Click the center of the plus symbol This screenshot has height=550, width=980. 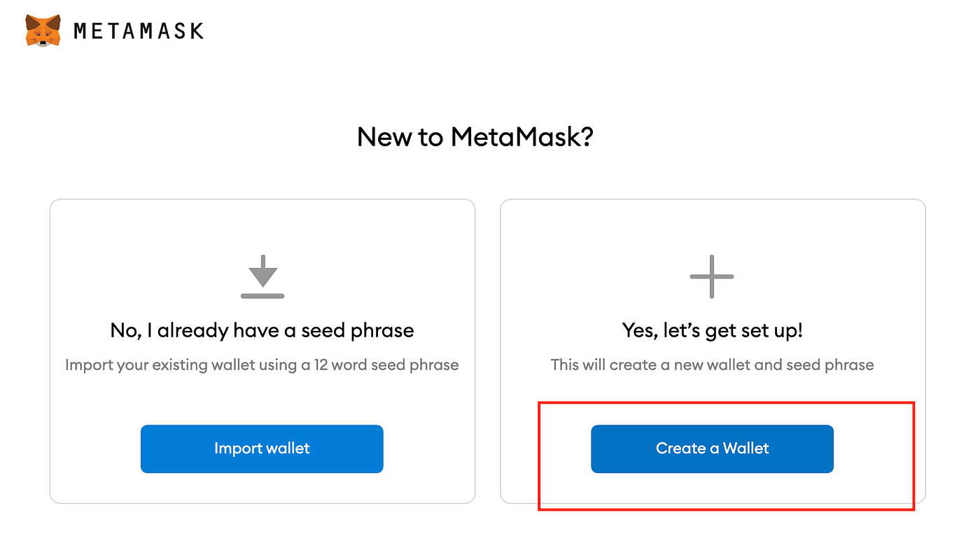pyautogui.click(x=712, y=276)
